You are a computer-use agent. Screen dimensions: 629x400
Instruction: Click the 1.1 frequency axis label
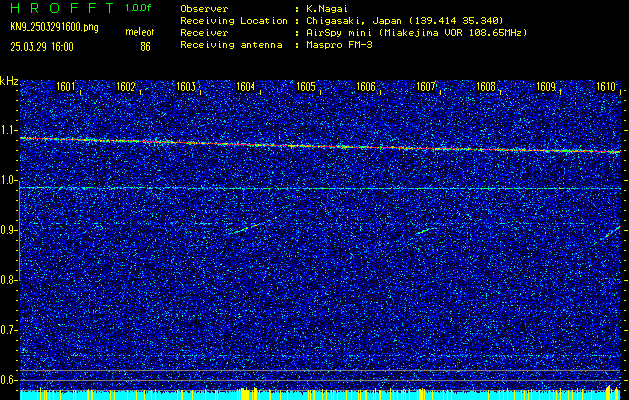tap(8, 130)
